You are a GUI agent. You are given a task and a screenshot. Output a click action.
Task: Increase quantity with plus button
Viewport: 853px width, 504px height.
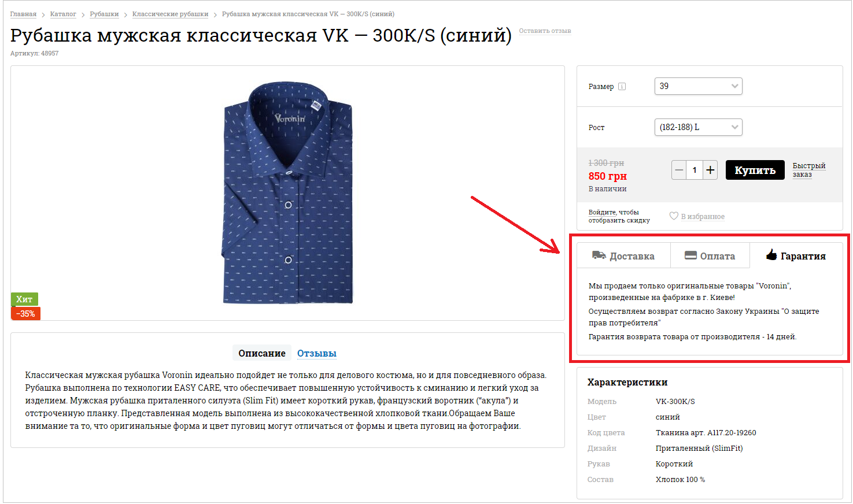(x=710, y=170)
